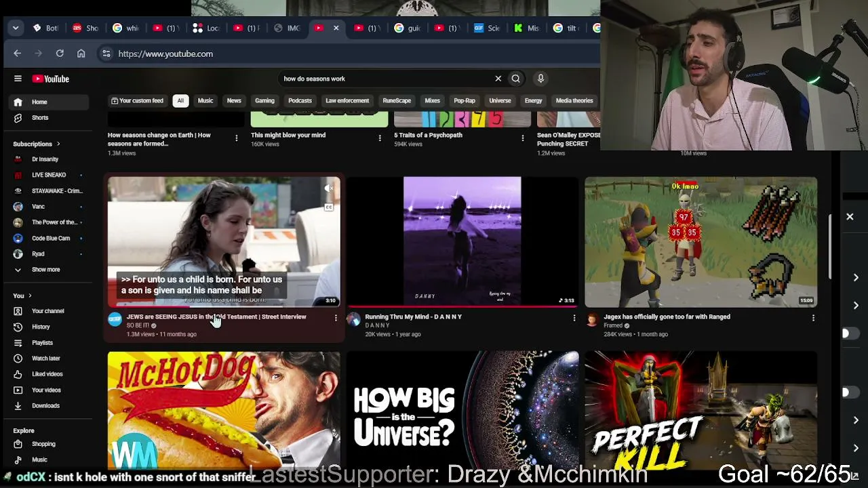The image size is (868, 488).
Task: Click the search magnifier button
Action: [515, 79]
